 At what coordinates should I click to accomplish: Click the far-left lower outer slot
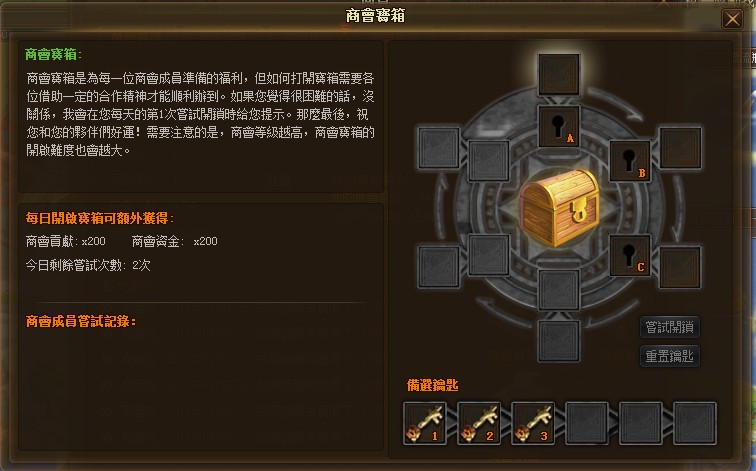point(438,267)
